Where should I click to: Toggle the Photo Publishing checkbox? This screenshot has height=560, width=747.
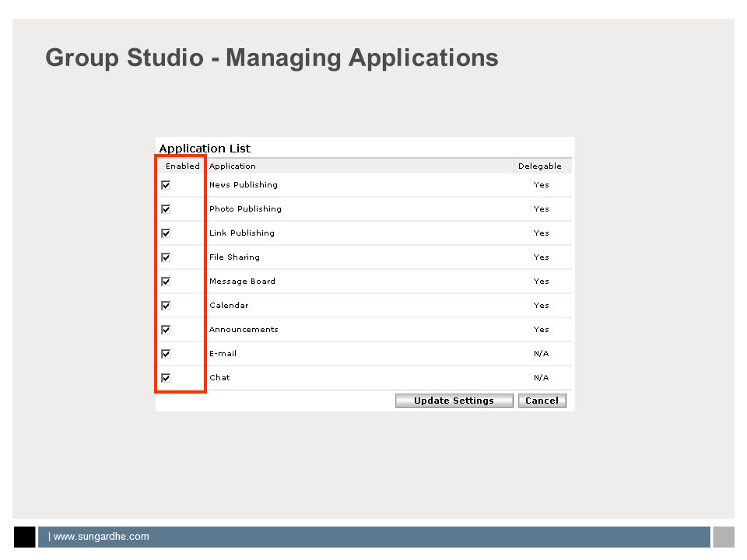(166, 209)
